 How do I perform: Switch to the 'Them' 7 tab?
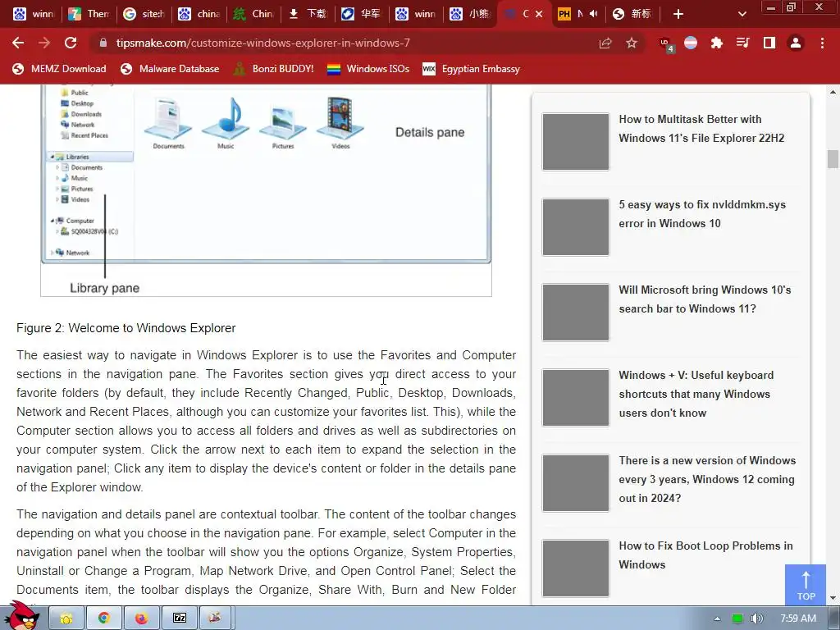(89, 14)
